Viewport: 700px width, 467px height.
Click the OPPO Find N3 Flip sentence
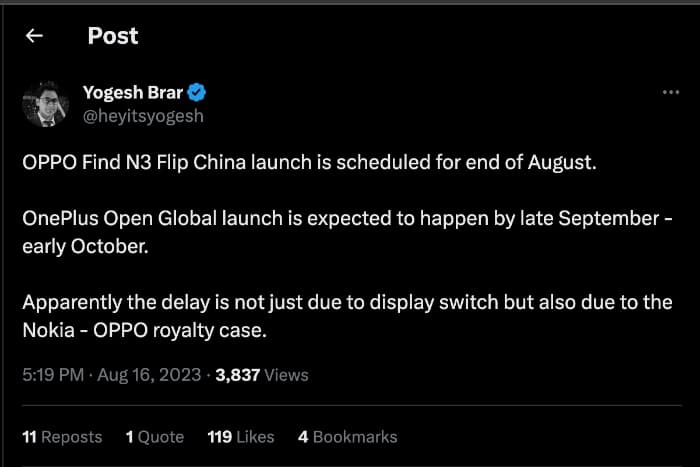pyautogui.click(x=309, y=163)
